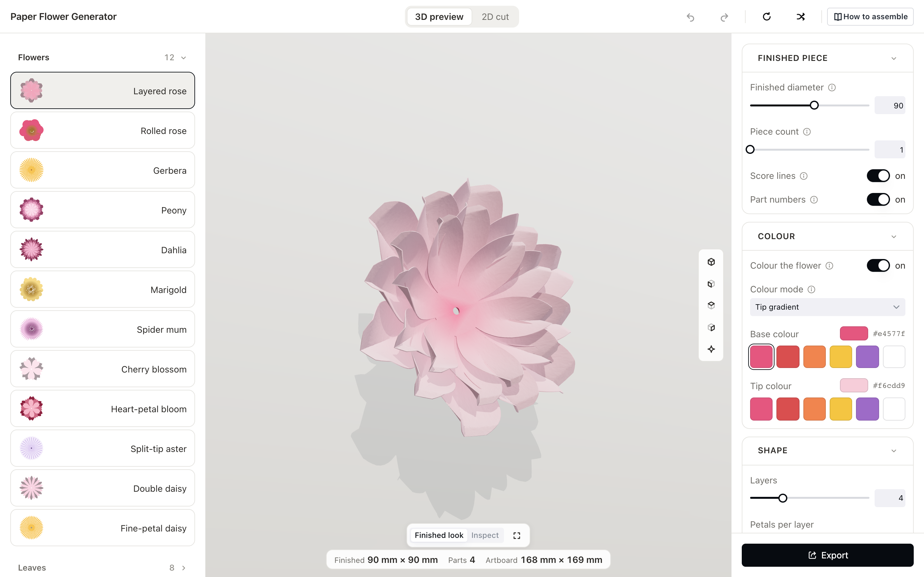This screenshot has width=924, height=577.
Task: Click the redo arrow icon
Action: pyautogui.click(x=724, y=17)
